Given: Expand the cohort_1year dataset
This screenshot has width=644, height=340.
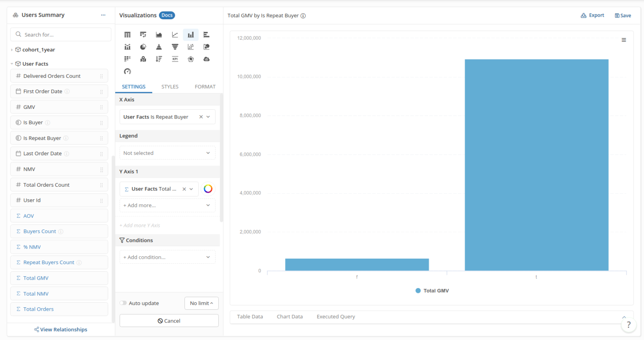Looking at the screenshot, I should coord(12,50).
